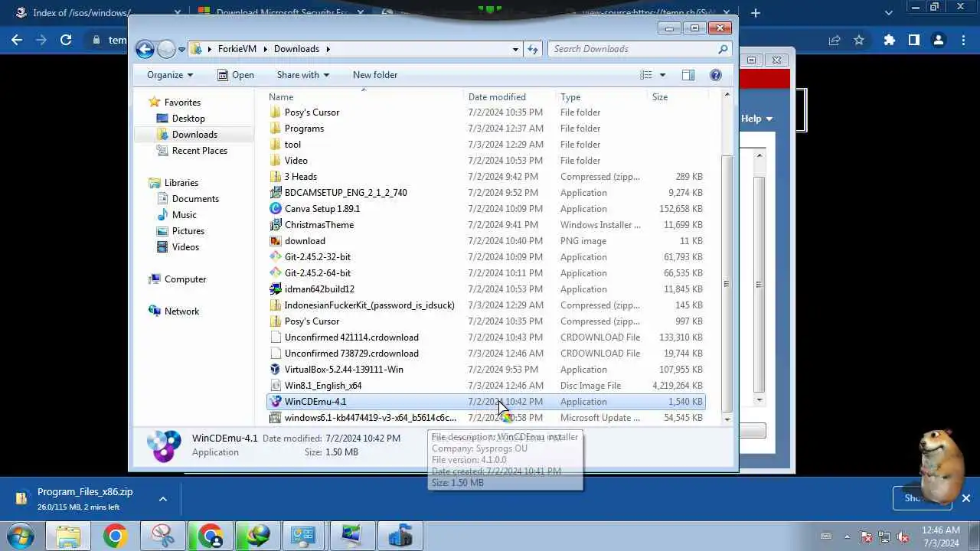Select the idman642build12 icon
This screenshot has height=551, width=980.
[276, 289]
